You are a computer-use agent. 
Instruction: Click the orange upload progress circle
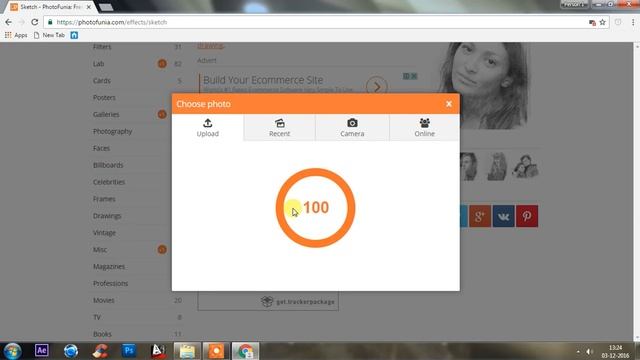pyautogui.click(x=316, y=208)
